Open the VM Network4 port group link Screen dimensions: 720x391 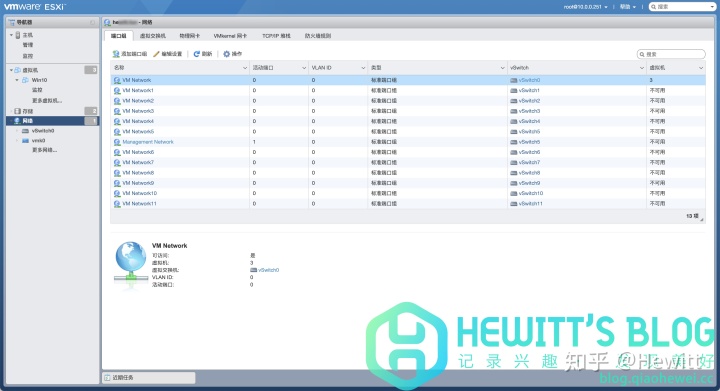(x=138, y=121)
